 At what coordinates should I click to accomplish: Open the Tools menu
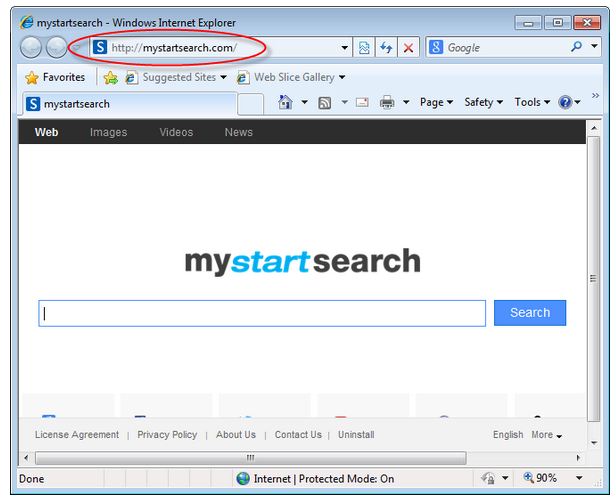(532, 103)
